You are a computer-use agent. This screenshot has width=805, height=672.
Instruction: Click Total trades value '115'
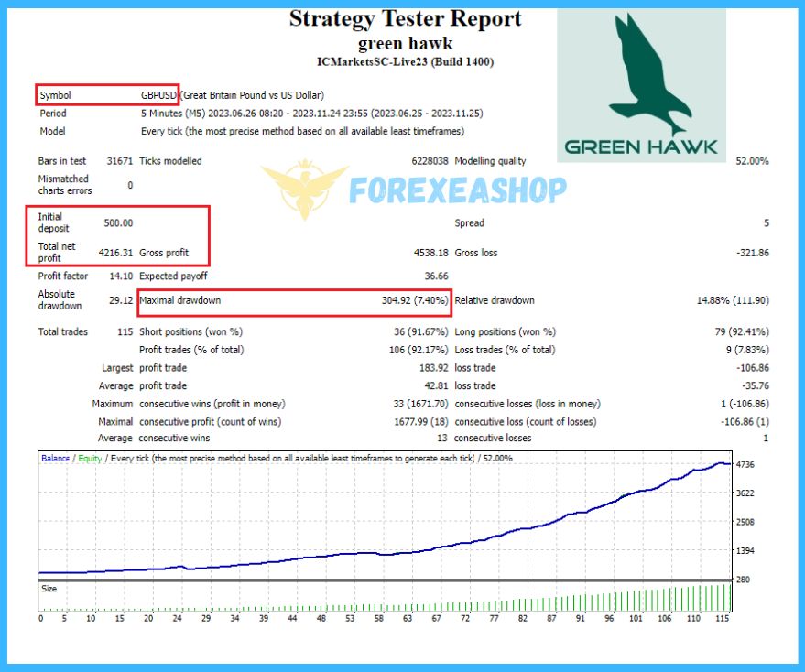pyautogui.click(x=125, y=331)
